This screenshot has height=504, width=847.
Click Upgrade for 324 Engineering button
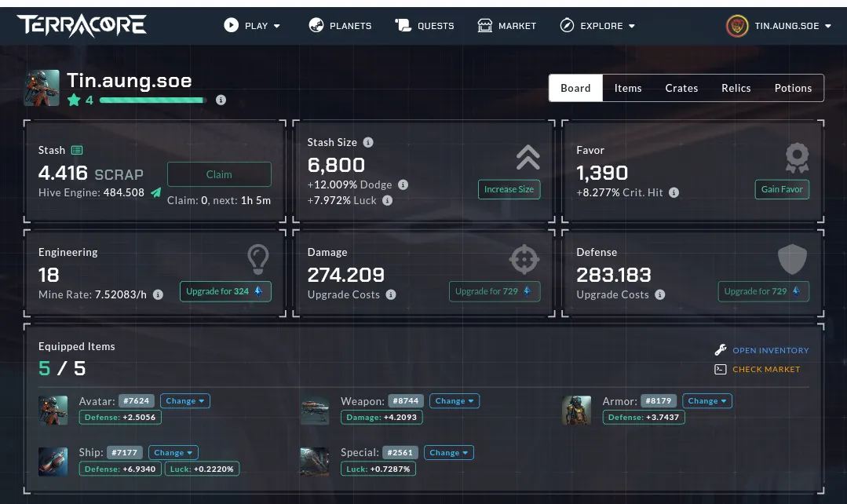click(225, 291)
